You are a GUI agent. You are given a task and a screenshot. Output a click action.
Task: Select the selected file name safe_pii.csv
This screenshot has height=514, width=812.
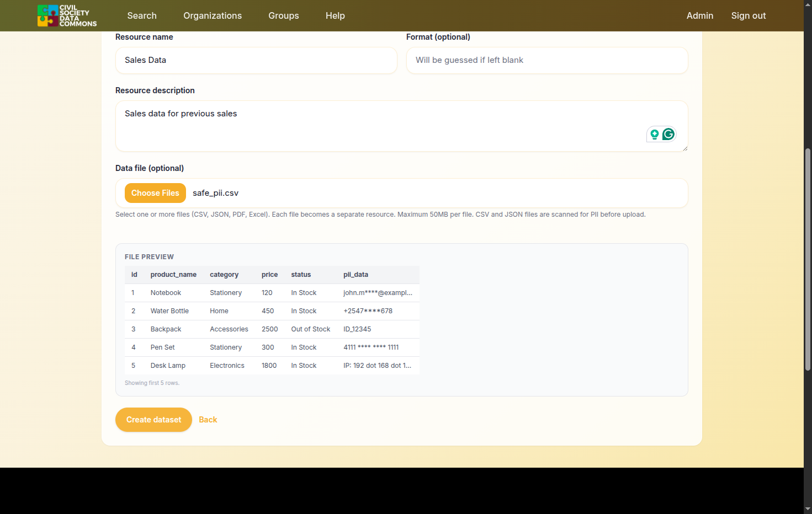[x=216, y=193]
